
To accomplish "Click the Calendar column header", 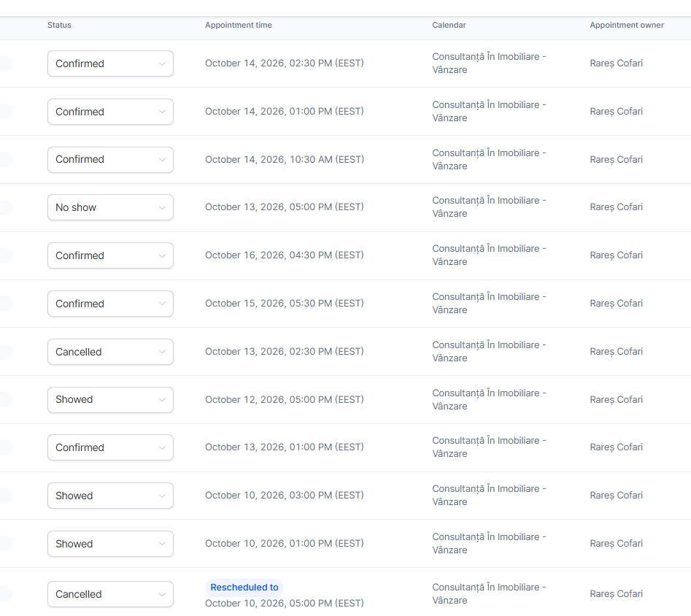I will pyautogui.click(x=449, y=25).
